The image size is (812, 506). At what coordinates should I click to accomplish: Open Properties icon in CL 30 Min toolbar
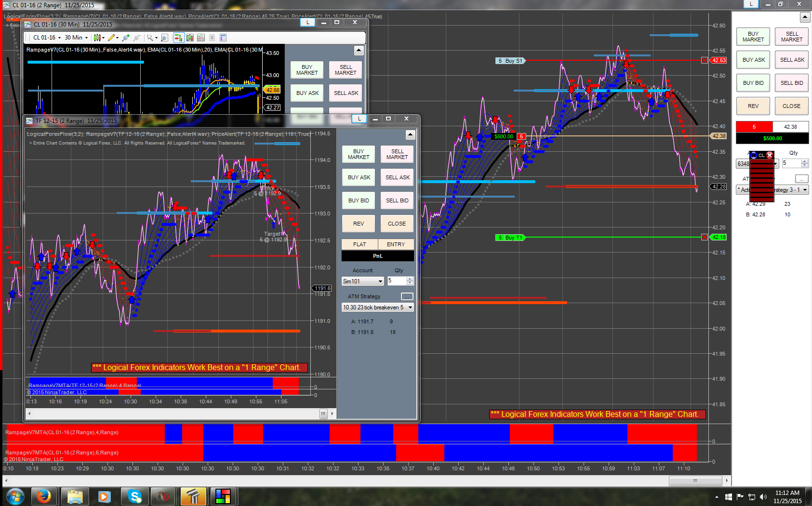point(223,38)
